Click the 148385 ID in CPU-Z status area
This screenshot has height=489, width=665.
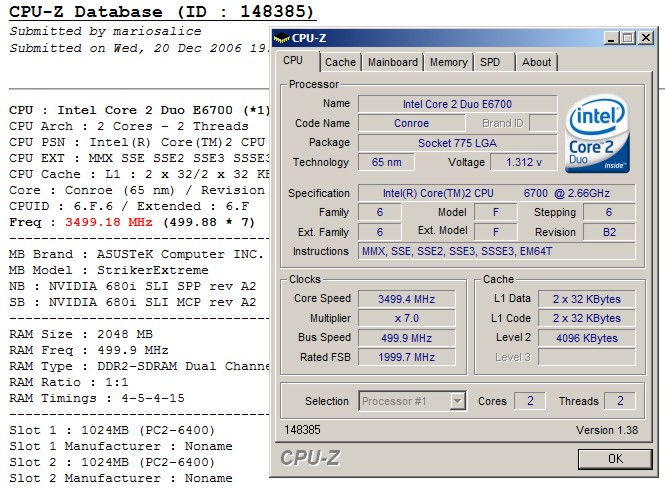[x=302, y=430]
